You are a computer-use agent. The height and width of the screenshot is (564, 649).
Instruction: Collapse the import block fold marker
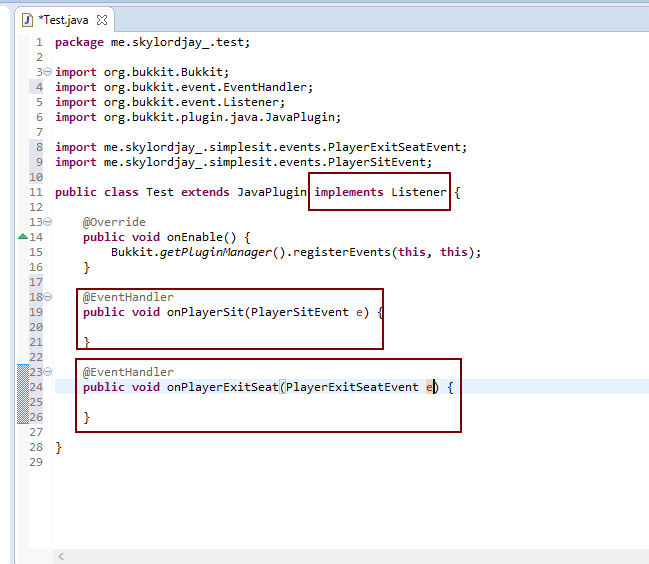point(48,72)
